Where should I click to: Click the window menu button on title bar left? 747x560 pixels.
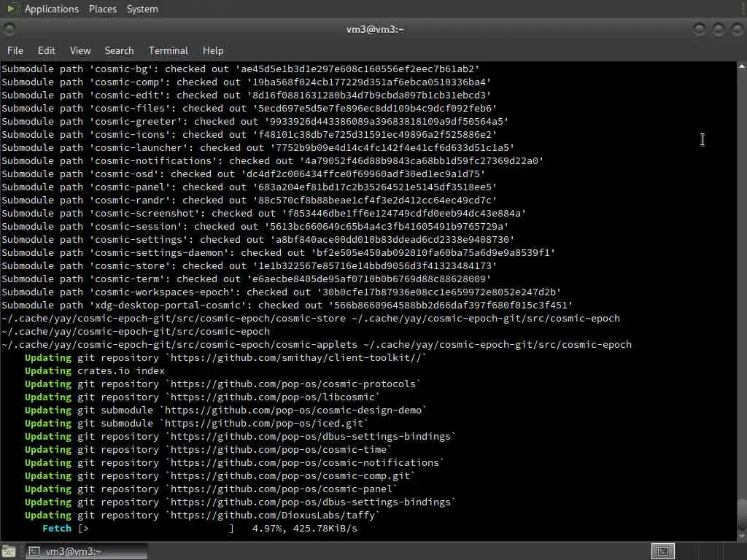tap(9, 29)
